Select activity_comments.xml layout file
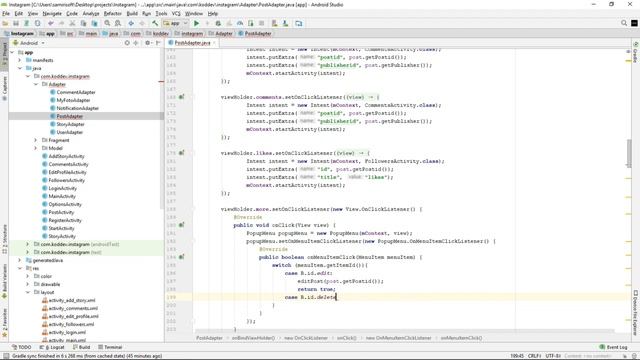Screen dimensions: 640x360 pos(73,308)
